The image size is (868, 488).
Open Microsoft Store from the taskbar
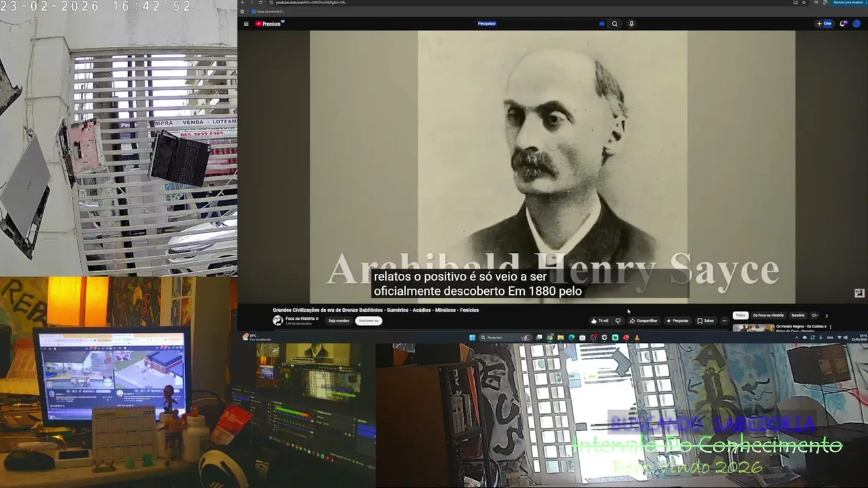click(583, 338)
